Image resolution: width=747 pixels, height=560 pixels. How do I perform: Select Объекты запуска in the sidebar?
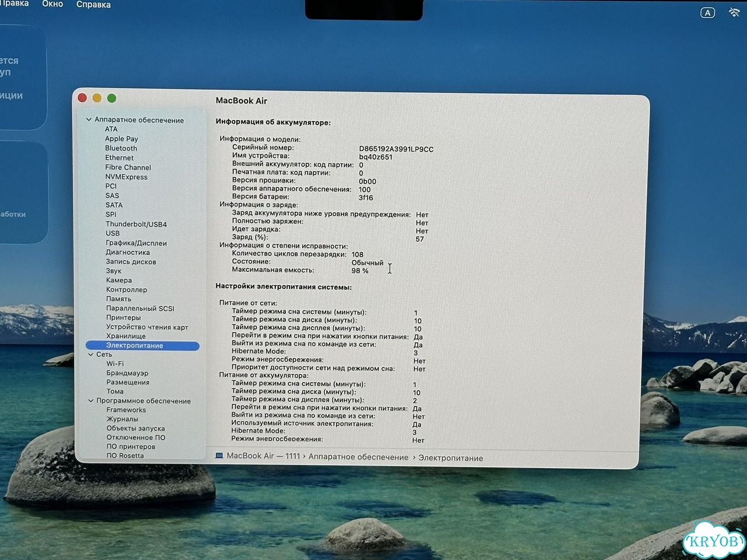tap(135, 428)
